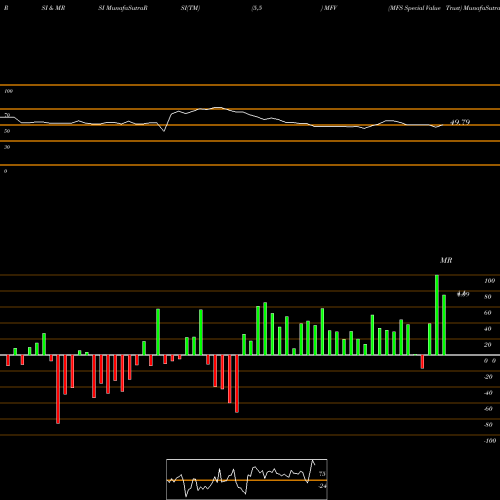Click the "(5,5" parameter text
Viewport: 500px width, 500px height.
click(x=257, y=8)
